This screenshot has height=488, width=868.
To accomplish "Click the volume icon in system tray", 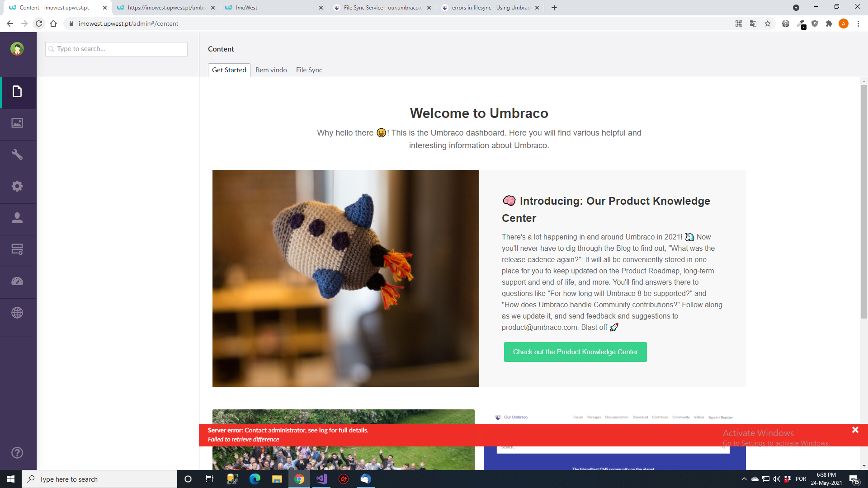I will point(777,479).
